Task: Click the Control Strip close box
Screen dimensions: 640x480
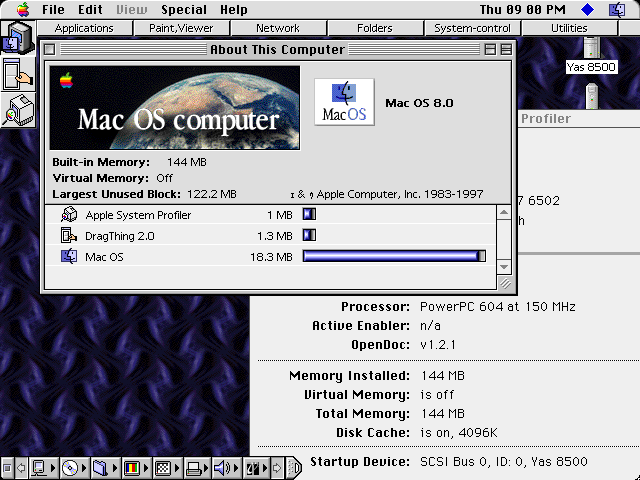Action: click(x=7, y=468)
